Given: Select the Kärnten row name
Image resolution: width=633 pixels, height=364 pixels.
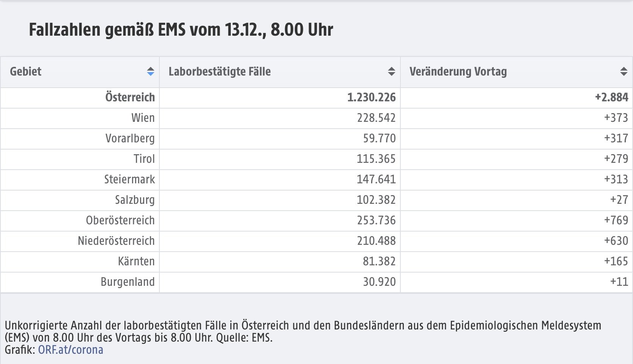Looking at the screenshot, I should (x=136, y=261).
